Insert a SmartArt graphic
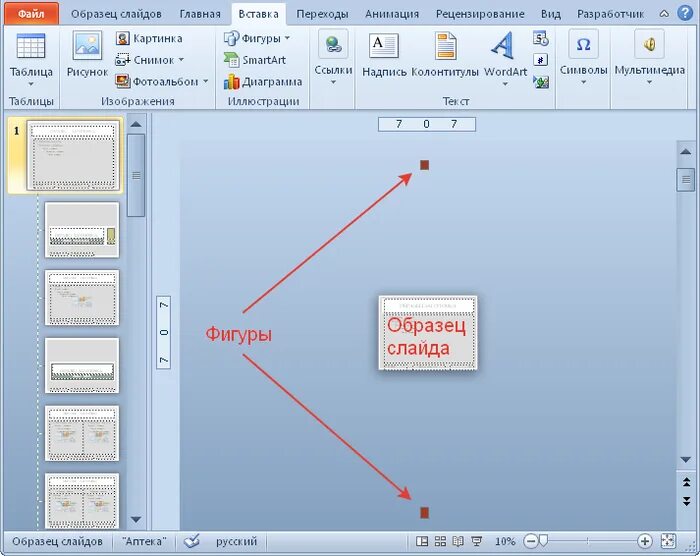 point(255,60)
